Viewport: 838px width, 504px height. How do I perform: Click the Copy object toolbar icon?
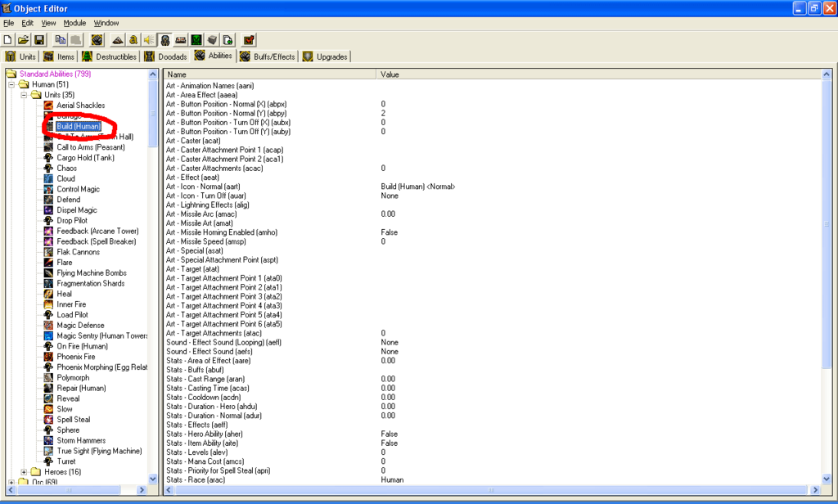(61, 40)
